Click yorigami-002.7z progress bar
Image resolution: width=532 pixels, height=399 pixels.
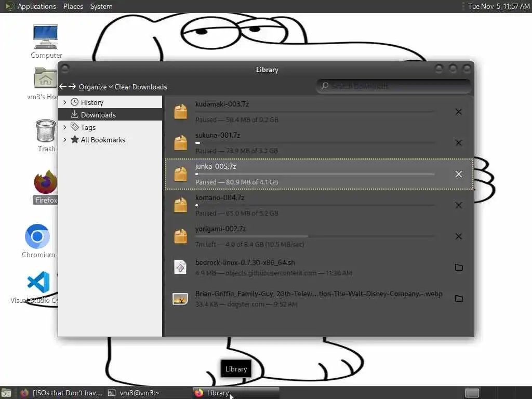pyautogui.click(x=315, y=236)
